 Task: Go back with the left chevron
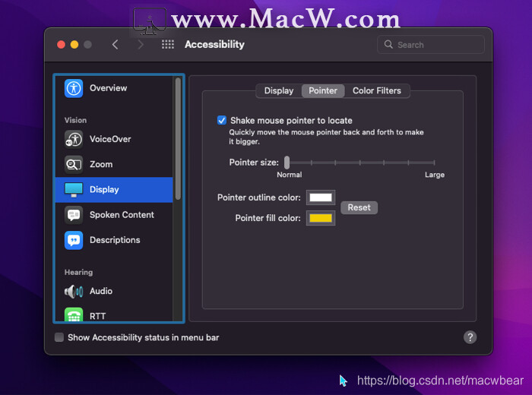[116, 44]
